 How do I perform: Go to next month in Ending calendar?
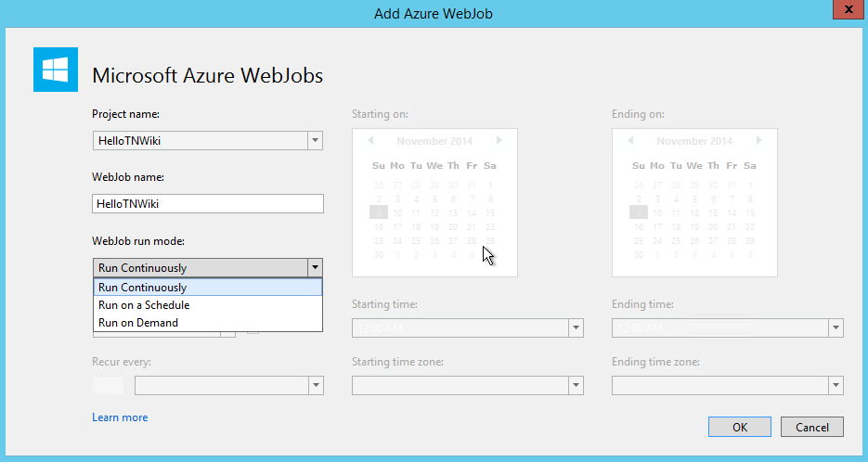[759, 140]
